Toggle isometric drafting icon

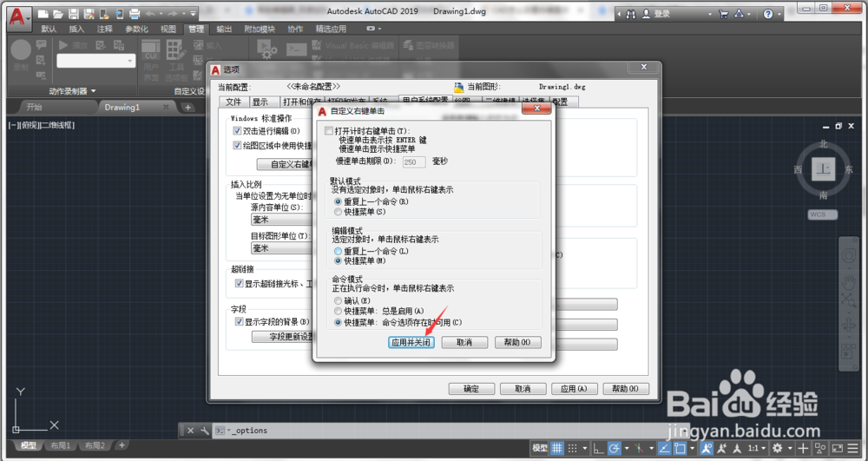click(640, 448)
